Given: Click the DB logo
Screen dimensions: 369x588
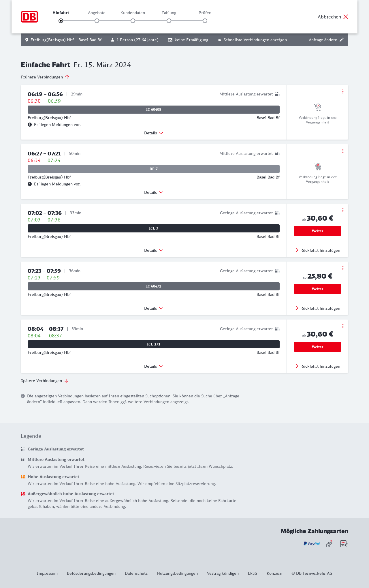Looking at the screenshot, I should 29,17.
